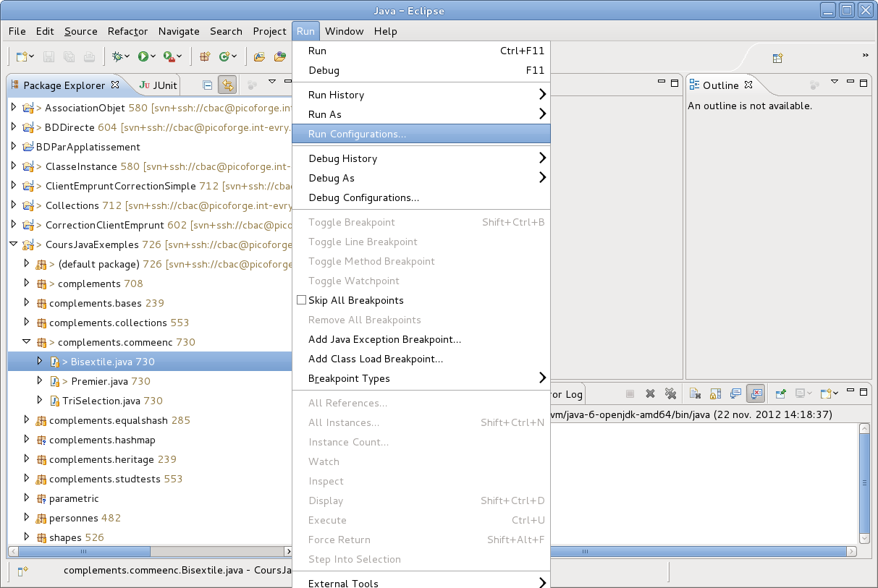Image resolution: width=878 pixels, height=588 pixels.
Task: Select TriSelection.java in tree
Action: pyautogui.click(x=107, y=401)
